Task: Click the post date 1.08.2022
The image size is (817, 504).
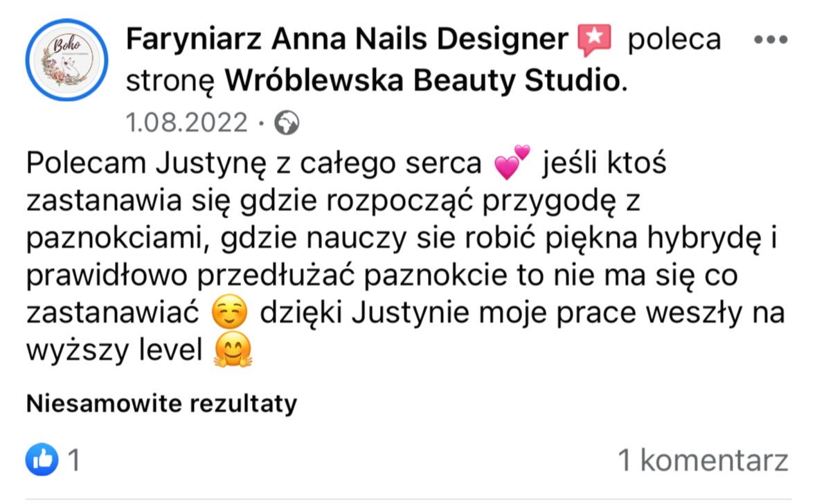Action: click(x=186, y=123)
